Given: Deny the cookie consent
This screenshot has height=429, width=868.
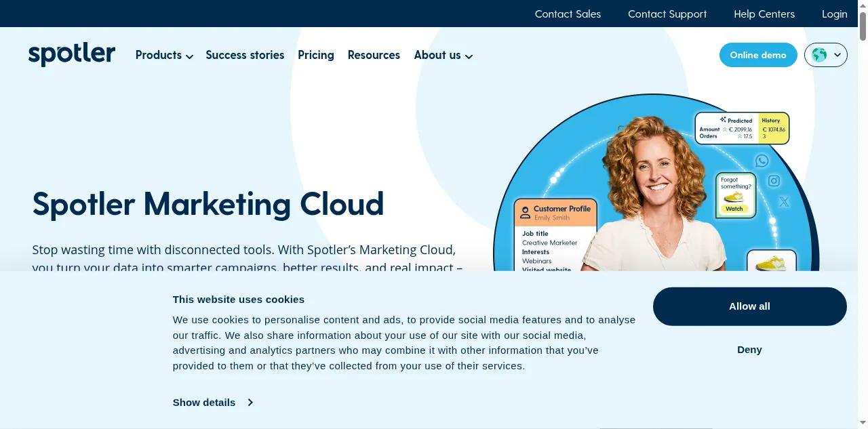Looking at the screenshot, I should coord(749,350).
